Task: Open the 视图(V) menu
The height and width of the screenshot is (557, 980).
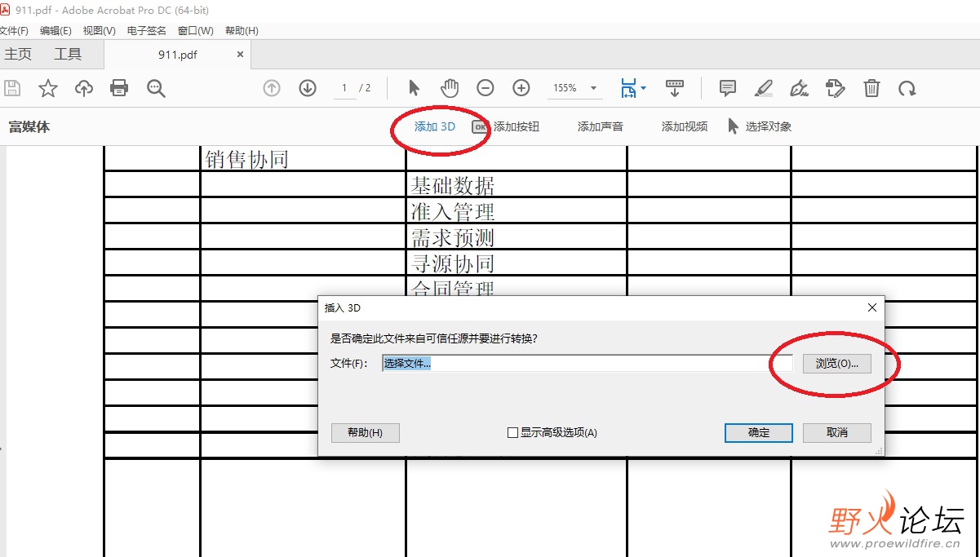Action: coord(100,30)
